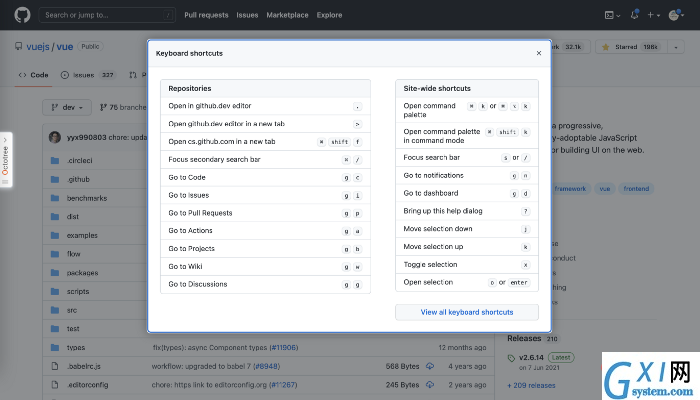The width and height of the screenshot is (700, 400).
Task: Click download icon next to 245 Bytes
Action: coord(430,385)
